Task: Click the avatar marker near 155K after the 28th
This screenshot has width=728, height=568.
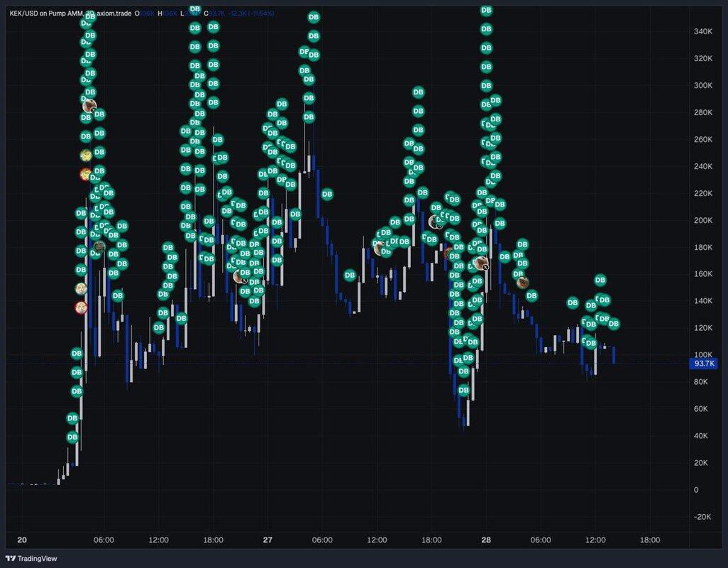Action: tap(523, 282)
